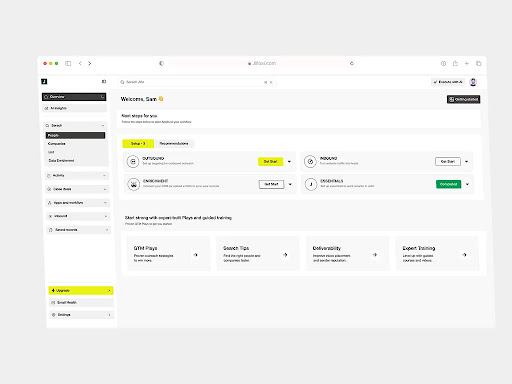
Task: Open Search Tips via its arrow icon
Action: [x=285, y=255]
